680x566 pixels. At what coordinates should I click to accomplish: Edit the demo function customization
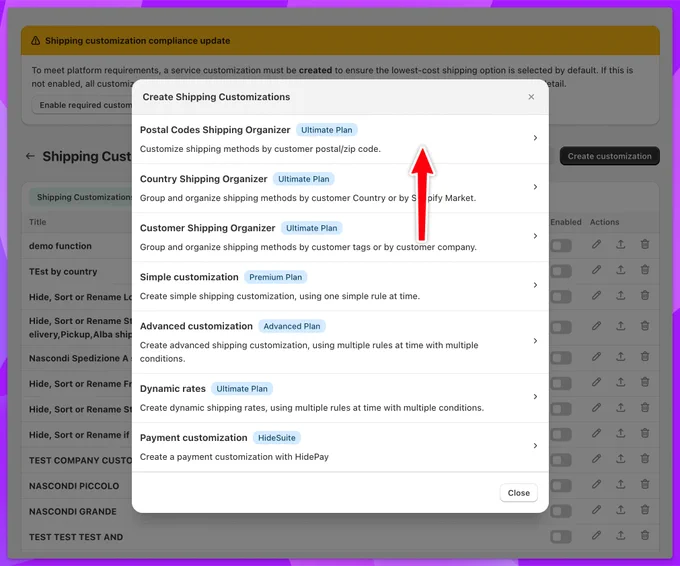tap(596, 245)
